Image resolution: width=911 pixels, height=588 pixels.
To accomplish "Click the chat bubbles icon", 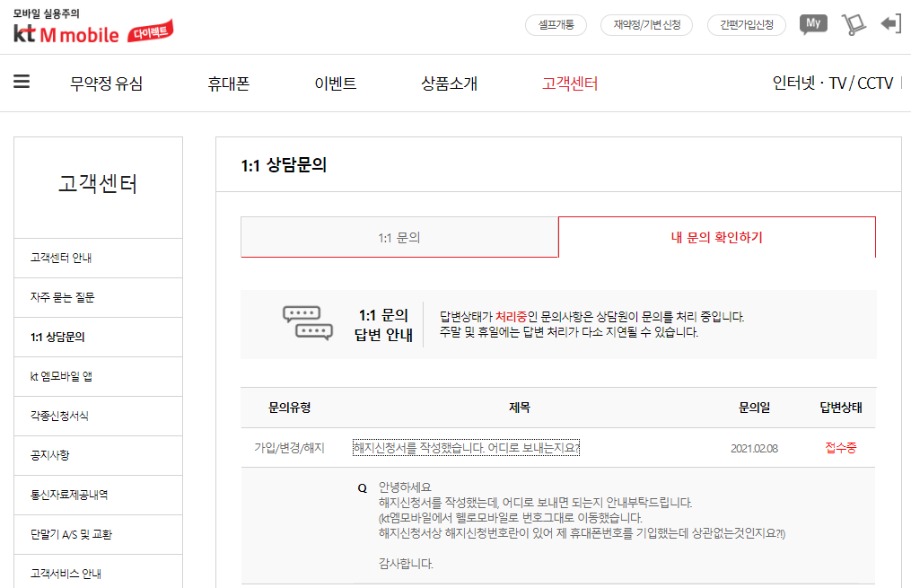I will (308, 322).
